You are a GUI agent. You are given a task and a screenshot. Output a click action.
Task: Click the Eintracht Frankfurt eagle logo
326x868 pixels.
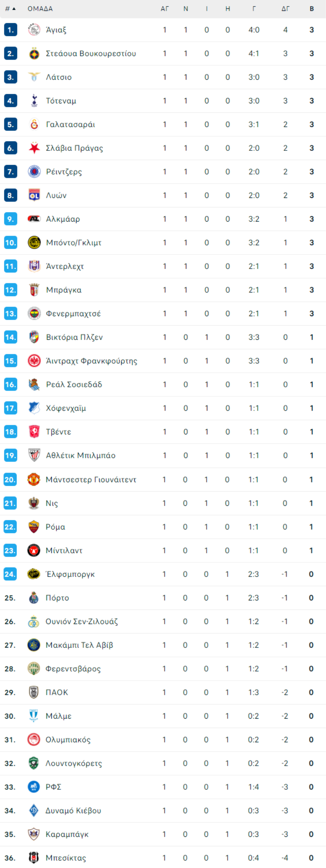click(34, 361)
